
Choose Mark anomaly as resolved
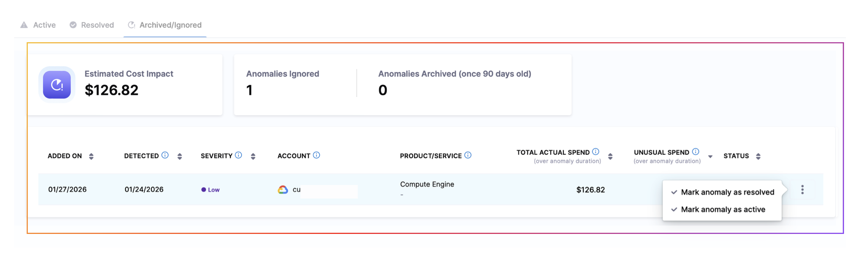click(x=727, y=192)
